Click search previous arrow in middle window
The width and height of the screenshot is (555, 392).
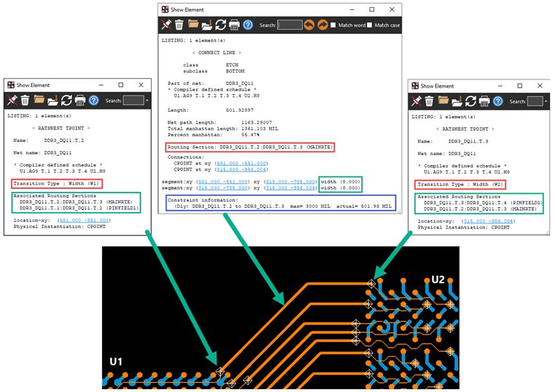point(309,25)
